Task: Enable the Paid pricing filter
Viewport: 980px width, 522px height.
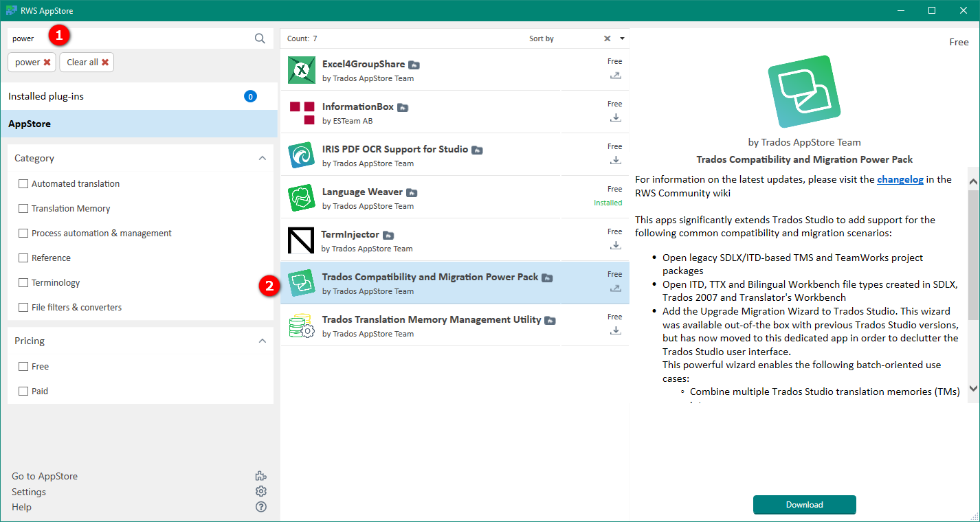Action: [23, 391]
